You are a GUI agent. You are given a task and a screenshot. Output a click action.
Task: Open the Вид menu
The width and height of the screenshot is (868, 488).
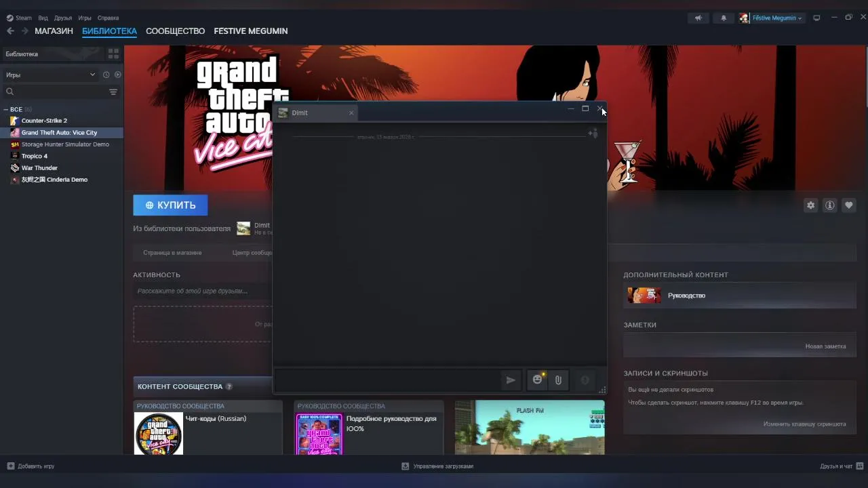pos(43,18)
